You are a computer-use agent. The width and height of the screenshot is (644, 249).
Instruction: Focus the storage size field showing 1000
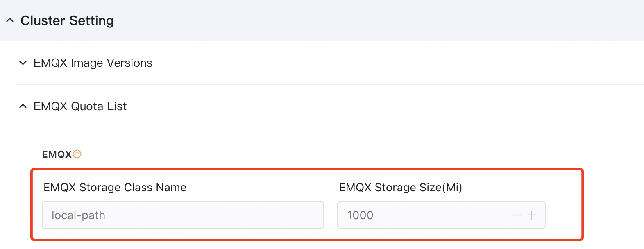point(422,215)
